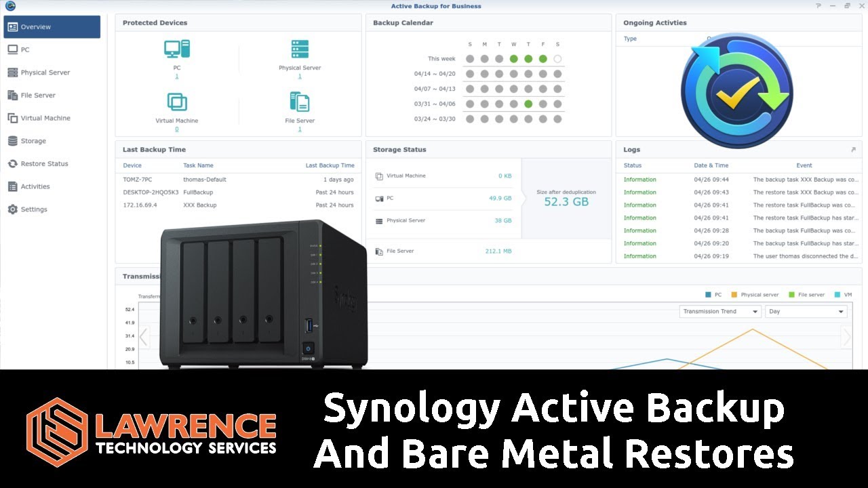Image resolution: width=868 pixels, height=488 pixels.
Task: Open Virtual Machine device count link
Action: (177, 129)
